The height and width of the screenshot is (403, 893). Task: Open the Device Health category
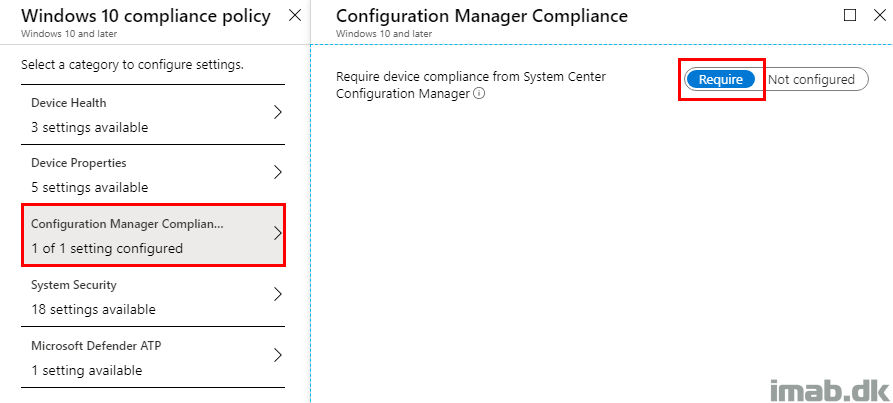153,115
